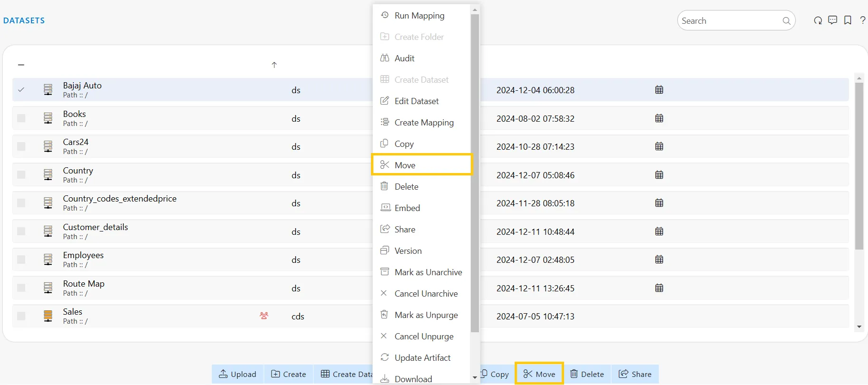The image size is (868, 385).
Task: Choose Run Mapping from context menu
Action: (421, 16)
